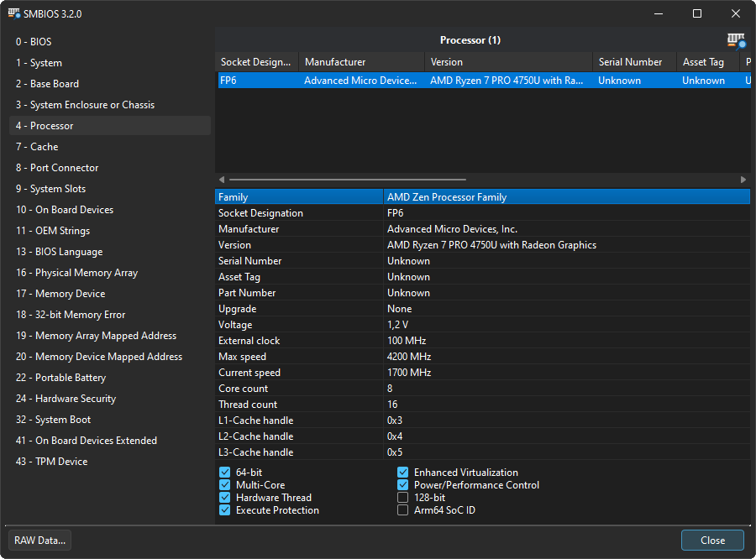Click the L3-Cache handle value 0x5
Screen dimensions: 756x559
point(395,452)
